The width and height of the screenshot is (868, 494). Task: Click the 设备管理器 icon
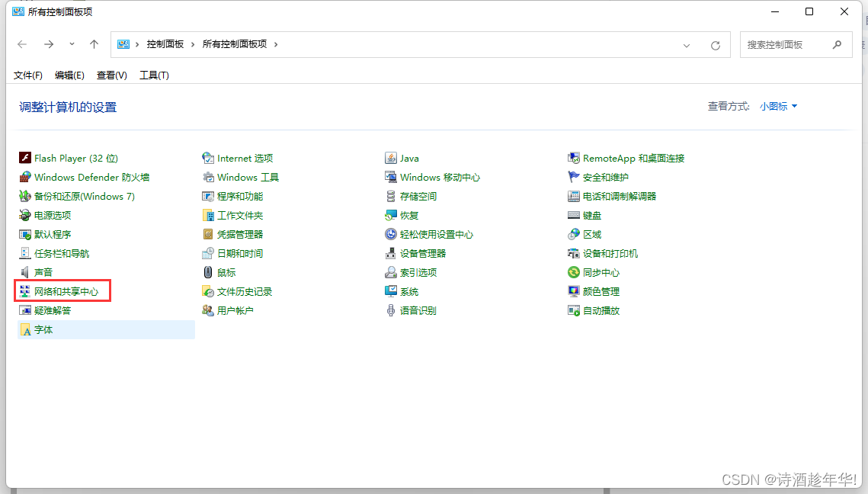tap(391, 253)
